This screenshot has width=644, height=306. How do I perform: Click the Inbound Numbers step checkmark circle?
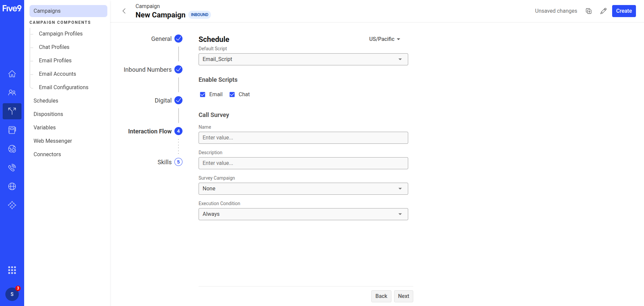click(178, 69)
